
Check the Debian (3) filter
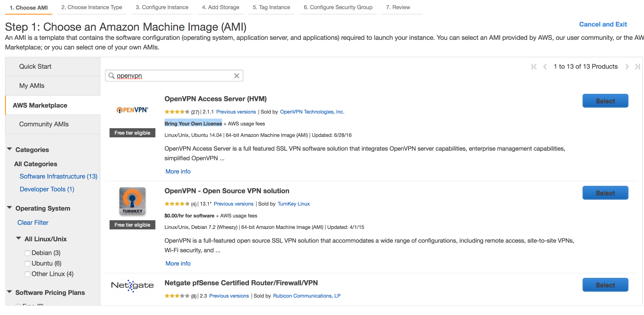(28, 253)
